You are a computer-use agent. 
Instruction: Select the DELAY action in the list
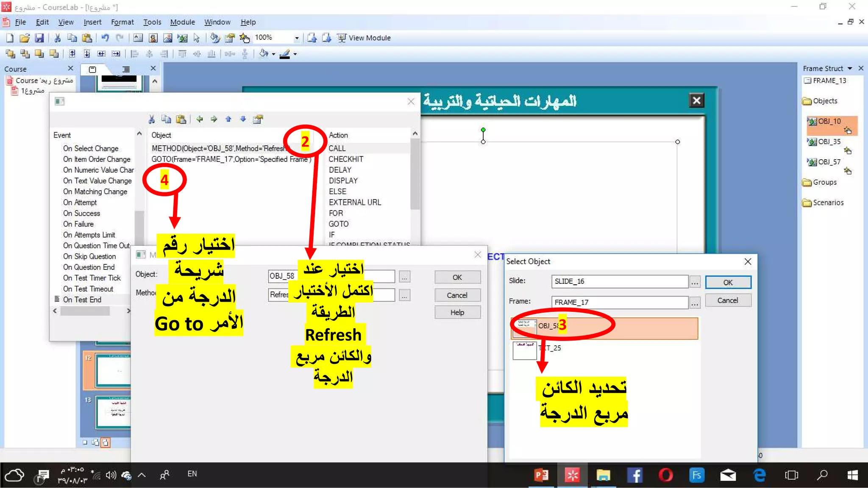(x=340, y=170)
